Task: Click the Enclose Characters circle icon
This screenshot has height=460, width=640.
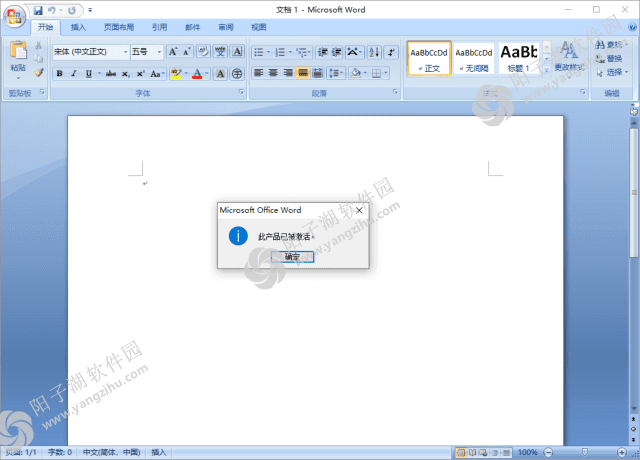Action: pyautogui.click(x=237, y=73)
